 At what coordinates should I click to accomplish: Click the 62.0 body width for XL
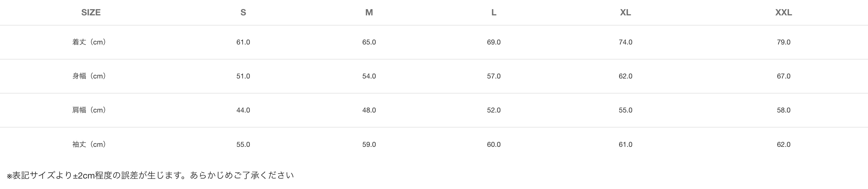(x=626, y=76)
